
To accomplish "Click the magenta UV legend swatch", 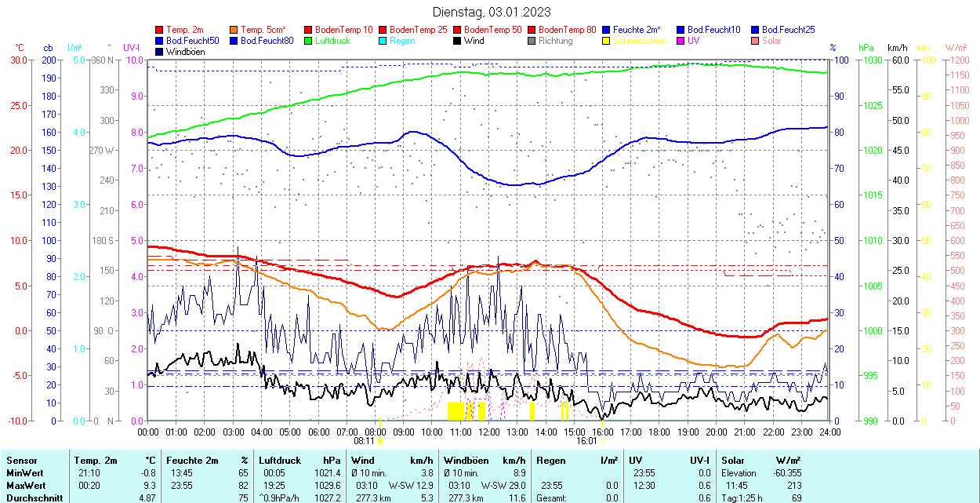I will point(681,41).
